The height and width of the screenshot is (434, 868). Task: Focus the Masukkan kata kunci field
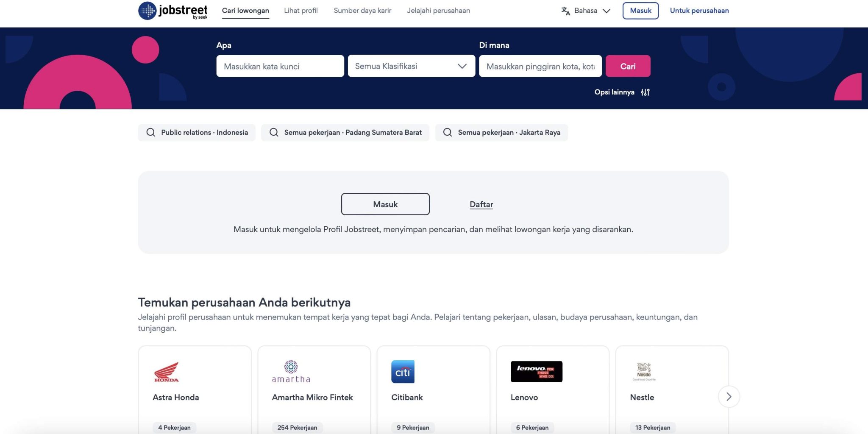click(280, 66)
